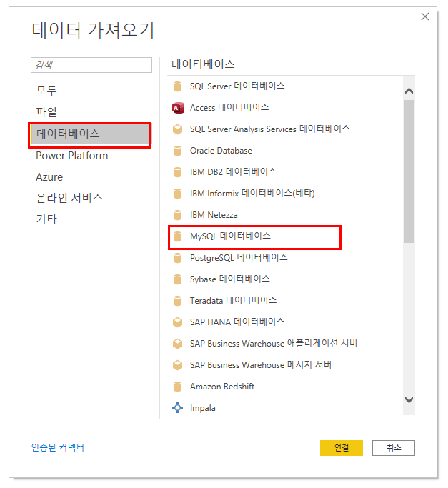
Task: Select the 데이터베이스 category
Action: tap(89, 134)
